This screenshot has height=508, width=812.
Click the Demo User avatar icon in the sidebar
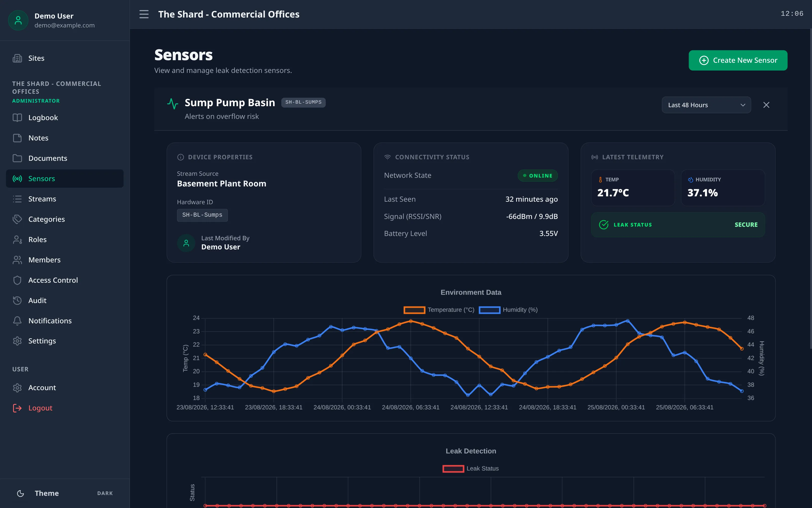tap(18, 20)
